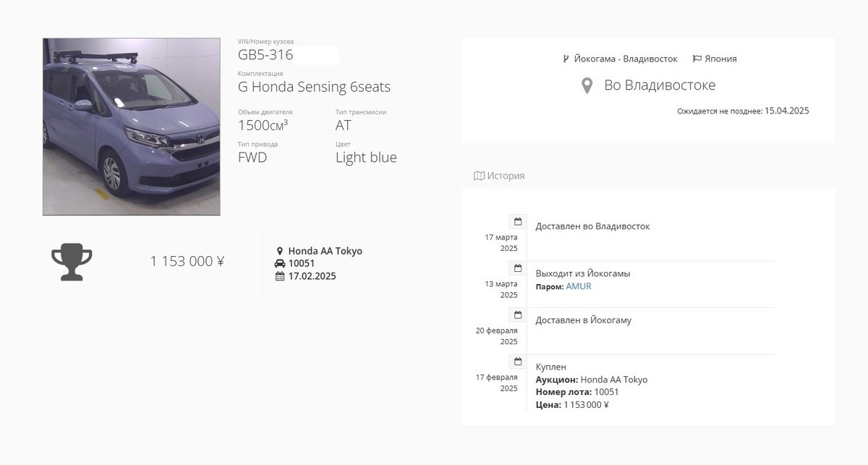Screen dimensions: 868x465
Task: Click lot number 10051 beside car icon
Action: (x=302, y=264)
